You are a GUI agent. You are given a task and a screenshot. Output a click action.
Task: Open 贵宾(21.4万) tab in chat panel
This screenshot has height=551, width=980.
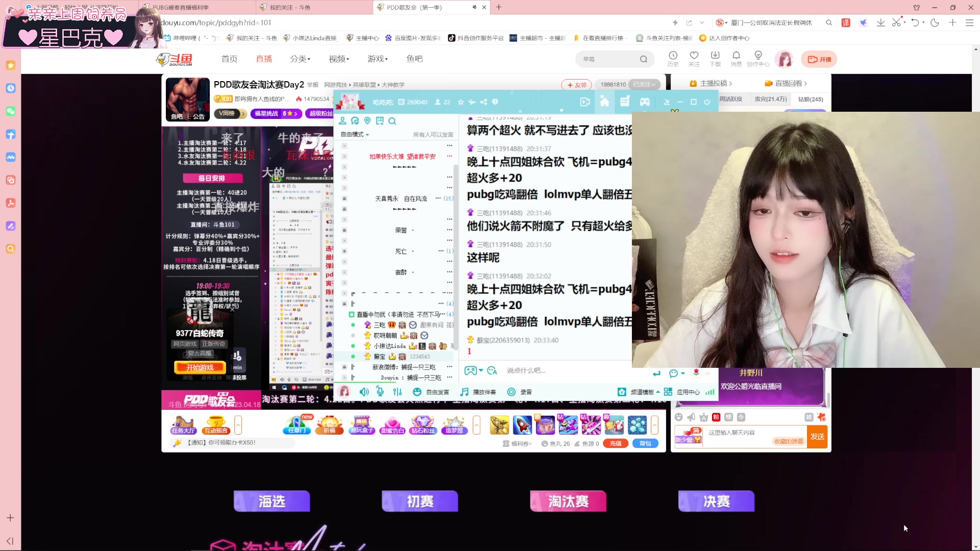point(770,99)
